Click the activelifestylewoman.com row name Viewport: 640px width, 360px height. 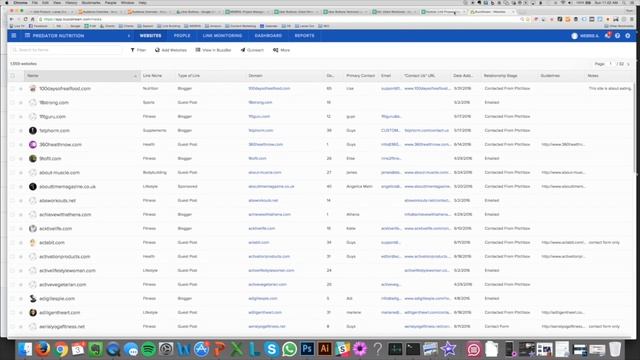coord(67,271)
